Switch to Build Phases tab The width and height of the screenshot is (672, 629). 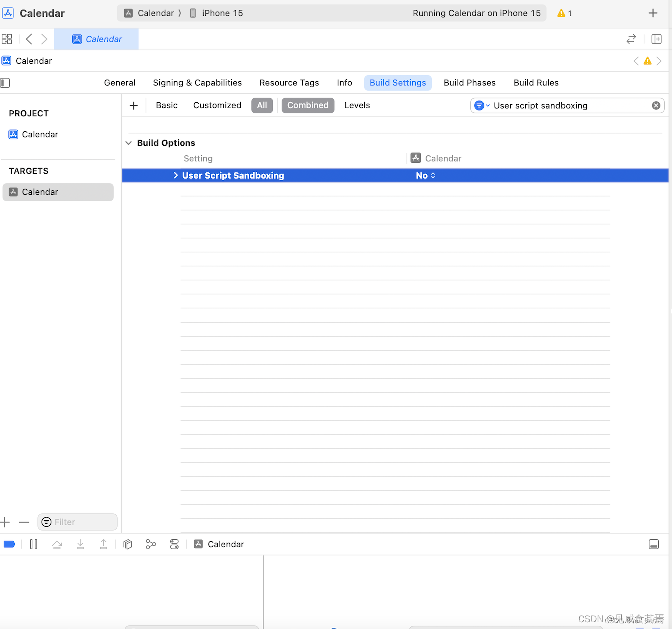(470, 83)
